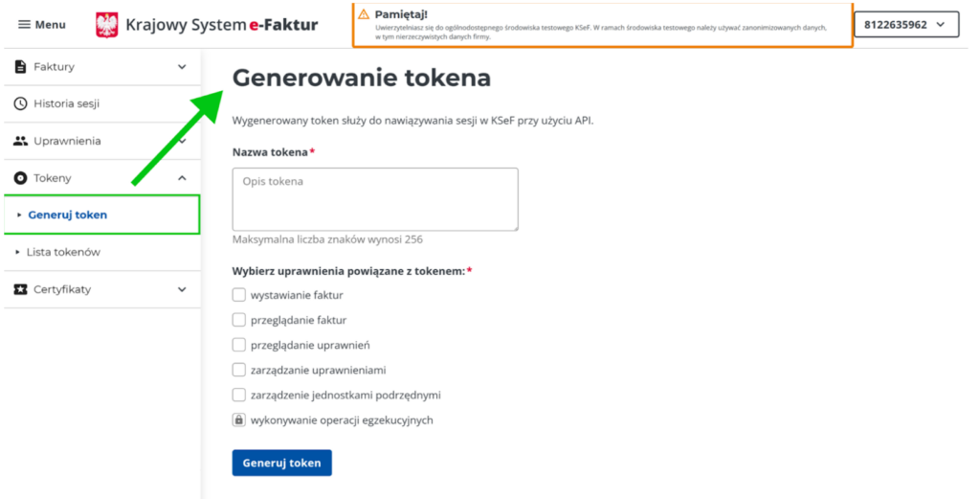980x499 pixels.
Task: Click the Polish eagle emblem logo
Action: (107, 25)
